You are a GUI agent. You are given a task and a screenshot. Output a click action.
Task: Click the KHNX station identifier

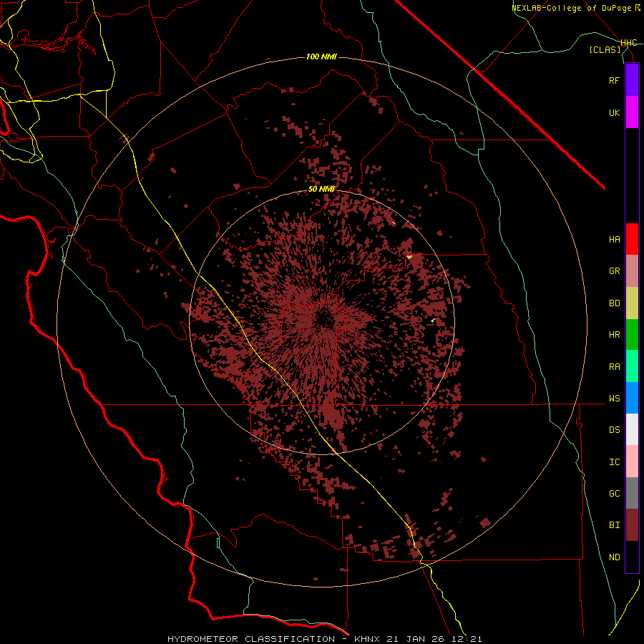(x=370, y=639)
